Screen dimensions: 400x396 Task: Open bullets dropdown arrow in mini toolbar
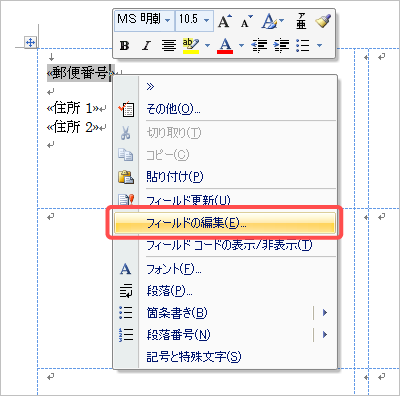(x=319, y=45)
